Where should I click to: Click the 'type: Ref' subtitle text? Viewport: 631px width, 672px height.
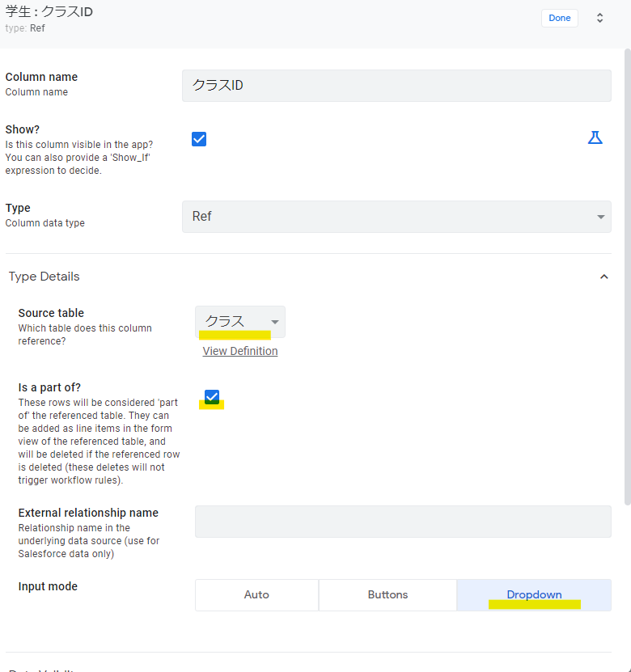click(x=25, y=28)
